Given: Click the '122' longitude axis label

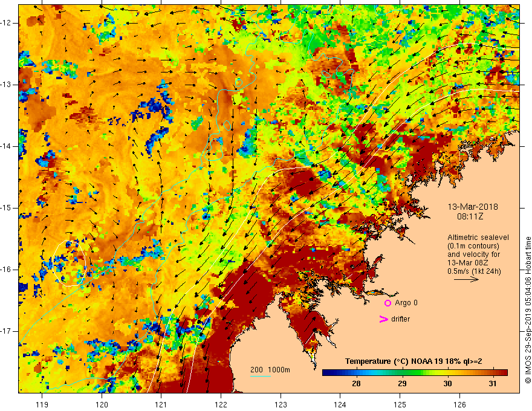Looking at the screenshot, I should (221, 404).
